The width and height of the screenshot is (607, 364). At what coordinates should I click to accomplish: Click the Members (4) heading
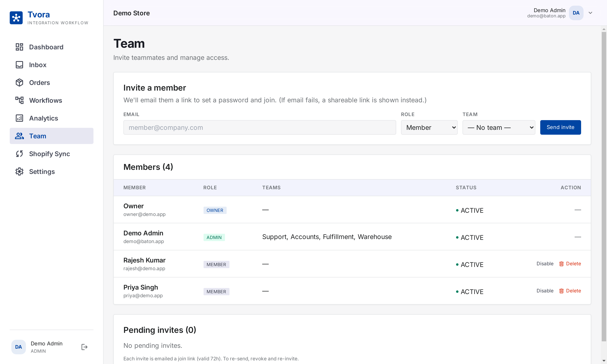148,167
